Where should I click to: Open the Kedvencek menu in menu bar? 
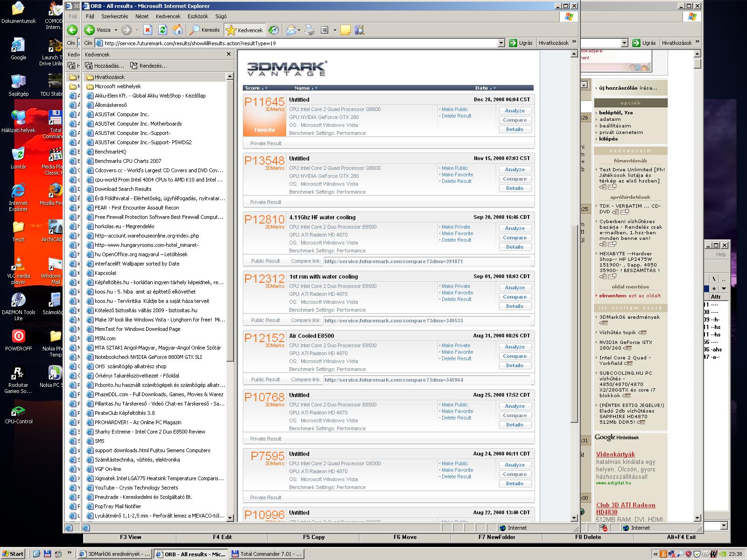coord(168,16)
